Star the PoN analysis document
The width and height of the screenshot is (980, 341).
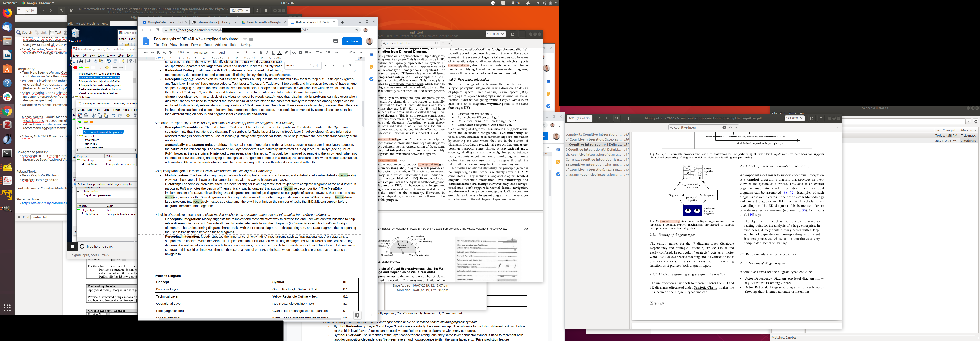click(x=245, y=39)
